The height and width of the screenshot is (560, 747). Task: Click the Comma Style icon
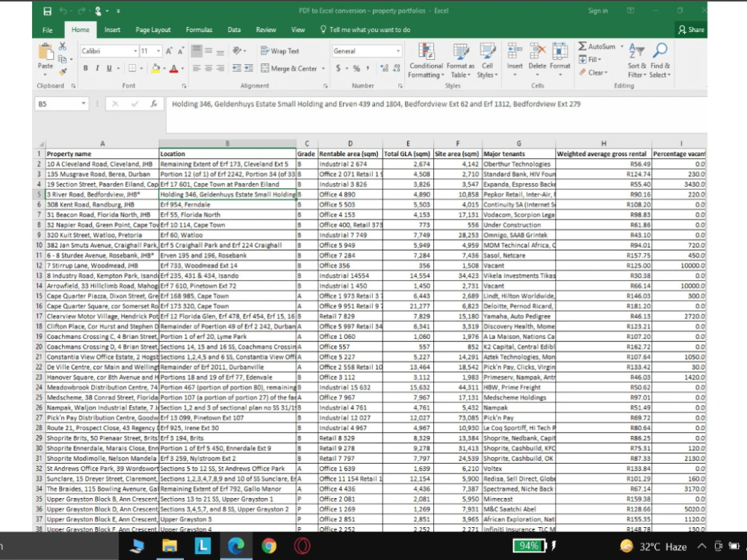[x=368, y=69]
